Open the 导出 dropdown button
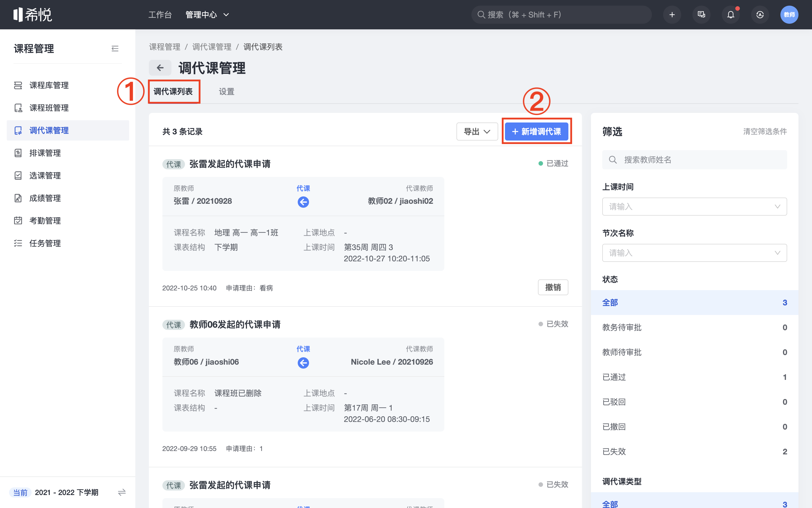812x508 pixels. (477, 131)
